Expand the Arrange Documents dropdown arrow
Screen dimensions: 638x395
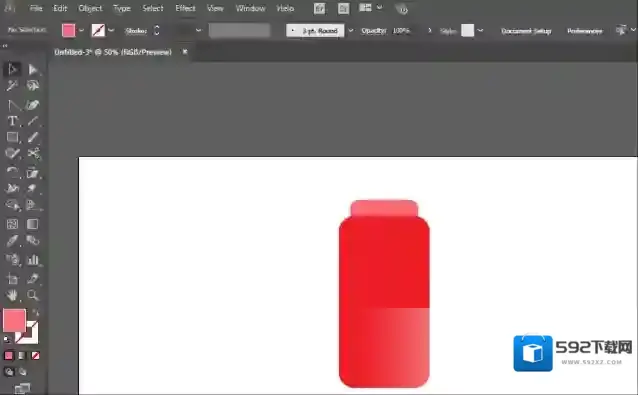point(379,7)
